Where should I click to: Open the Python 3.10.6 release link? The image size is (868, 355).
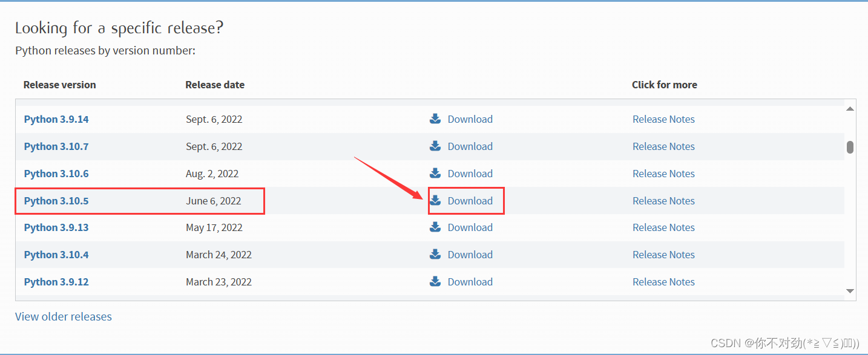[56, 174]
